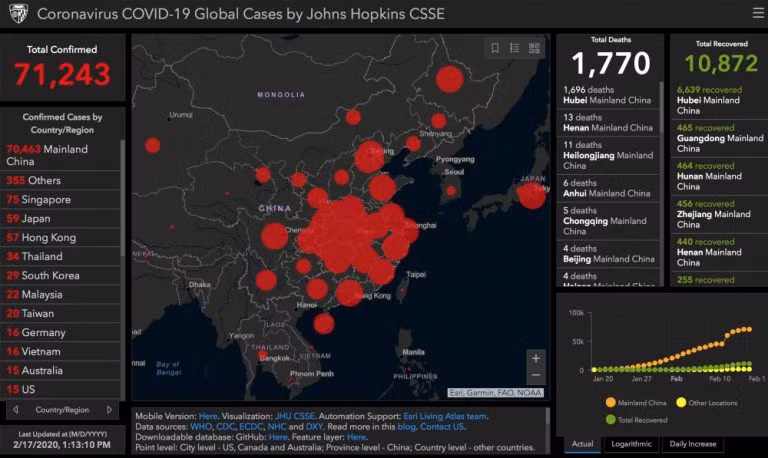
Task: Switch chart to the Logarithmic tab
Action: [631, 444]
